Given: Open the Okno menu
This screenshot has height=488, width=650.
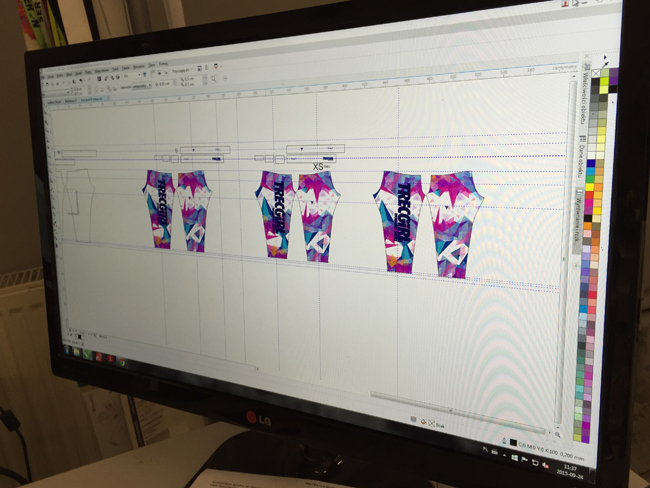Looking at the screenshot, I should click(x=152, y=66).
